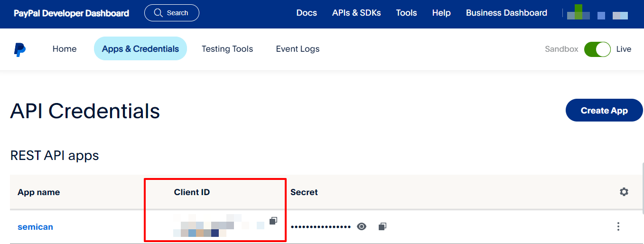The width and height of the screenshot is (644, 244).
Task: Open the APIs & SDKs menu
Action: [356, 13]
